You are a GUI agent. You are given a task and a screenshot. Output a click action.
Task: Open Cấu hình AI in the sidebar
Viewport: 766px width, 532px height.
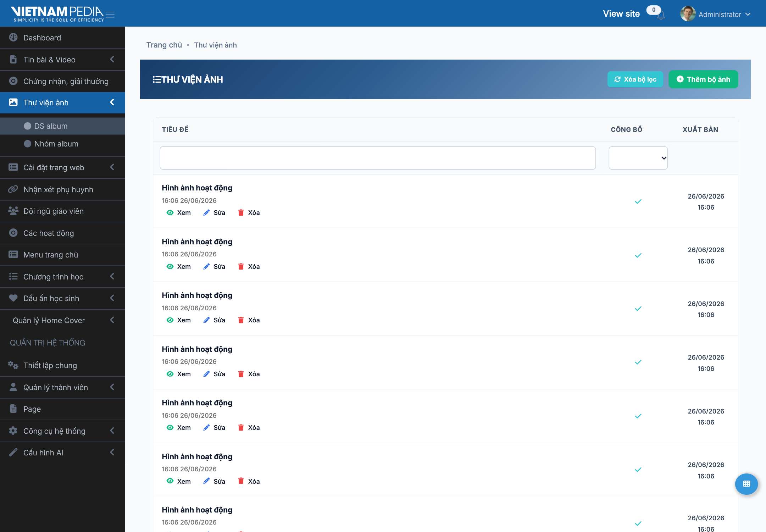pos(62,453)
